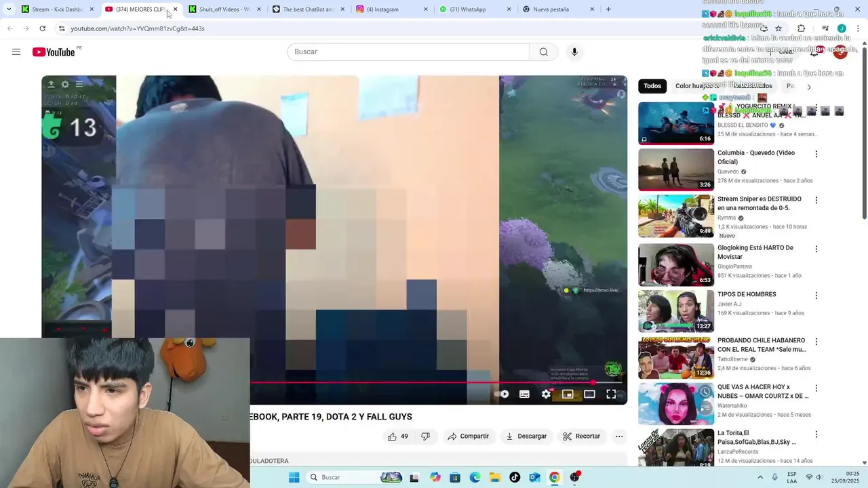Show hidden system tray icons chevron
Viewport: 868px width, 488px height.
tap(759, 477)
